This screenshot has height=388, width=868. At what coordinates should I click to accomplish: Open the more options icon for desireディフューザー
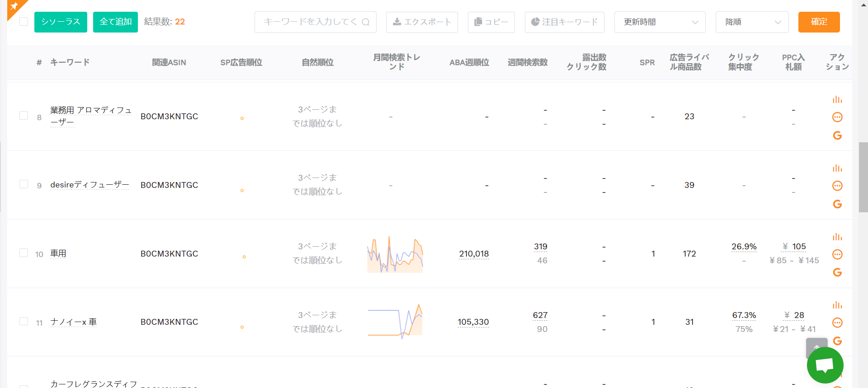837,186
